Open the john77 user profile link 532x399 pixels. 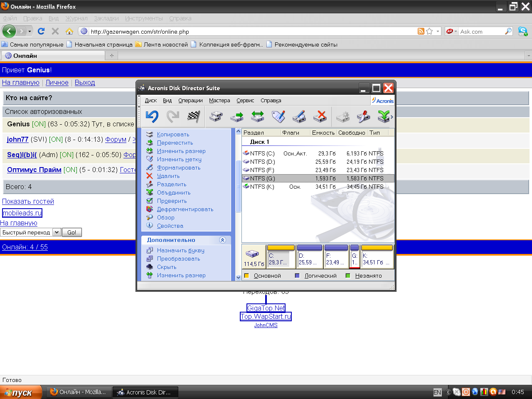coord(17,140)
